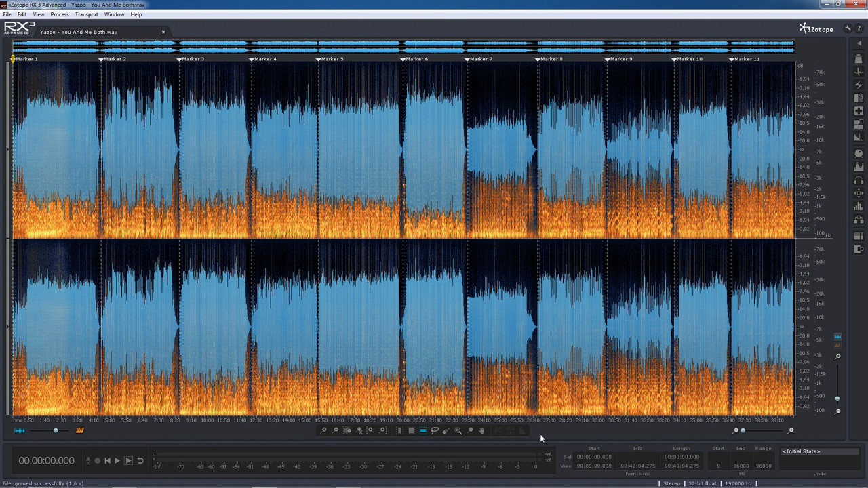Screen dimensions: 868x488
Task: Collapse the module sidebar arrow
Action: click(859, 43)
